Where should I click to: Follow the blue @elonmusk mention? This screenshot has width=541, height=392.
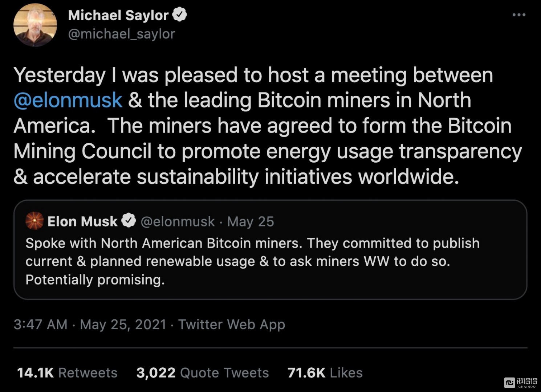coord(68,100)
